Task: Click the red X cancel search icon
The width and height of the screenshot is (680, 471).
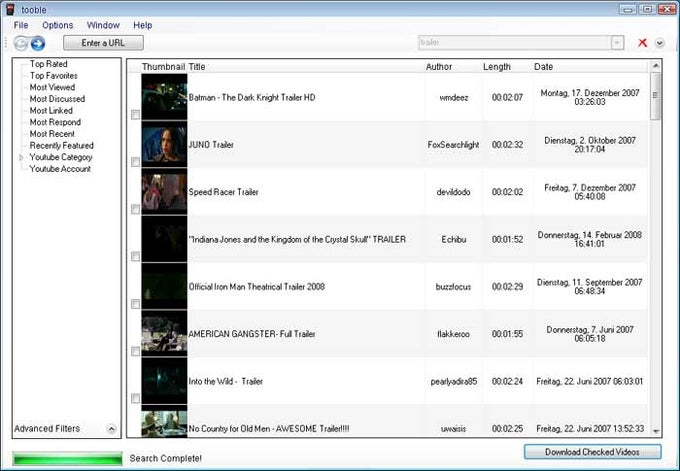Action: point(642,43)
